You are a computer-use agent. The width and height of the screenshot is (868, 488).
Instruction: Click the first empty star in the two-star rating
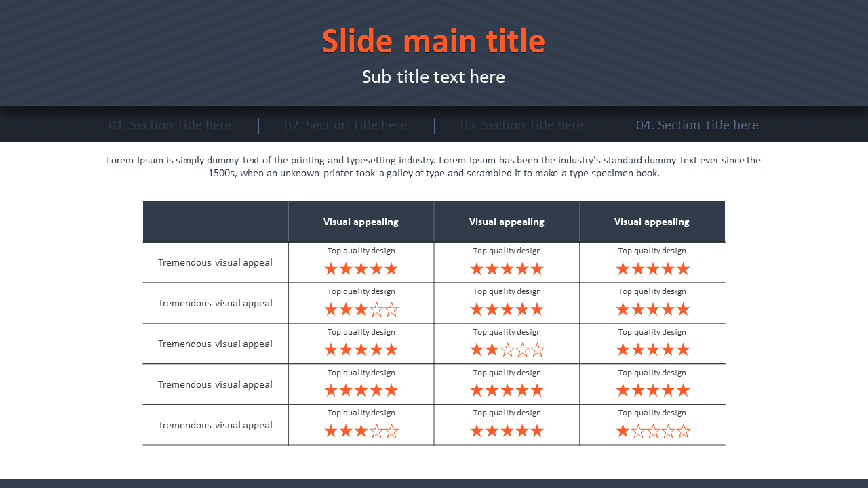507,350
